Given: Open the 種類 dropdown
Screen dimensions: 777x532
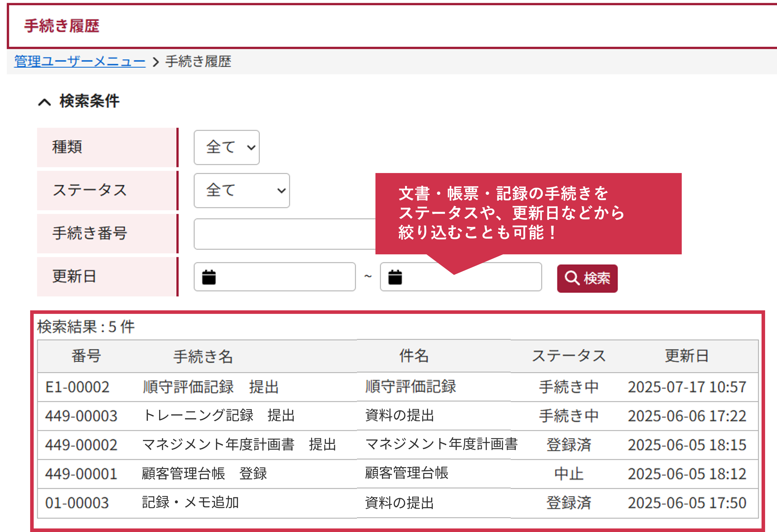Looking at the screenshot, I should pos(226,147).
